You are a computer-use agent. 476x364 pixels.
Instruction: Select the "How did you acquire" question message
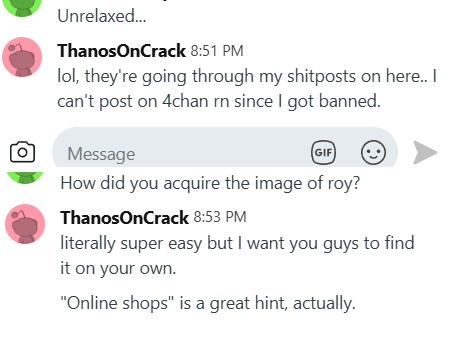point(210,183)
